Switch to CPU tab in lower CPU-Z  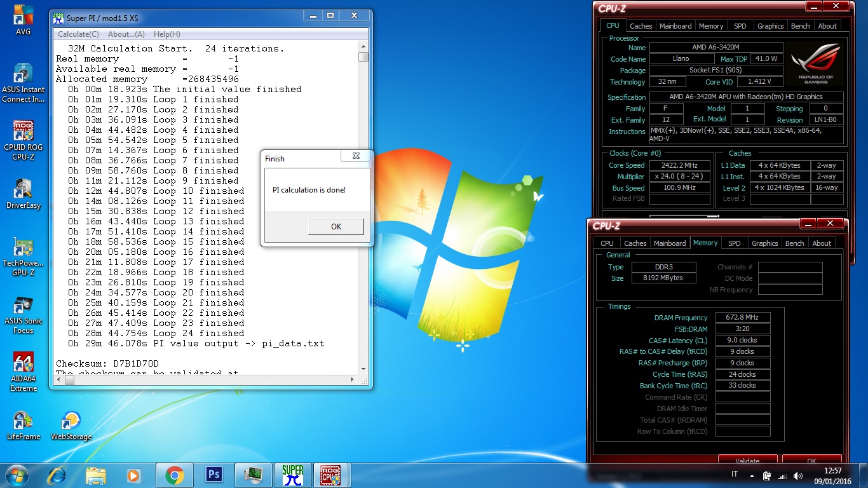tap(607, 243)
